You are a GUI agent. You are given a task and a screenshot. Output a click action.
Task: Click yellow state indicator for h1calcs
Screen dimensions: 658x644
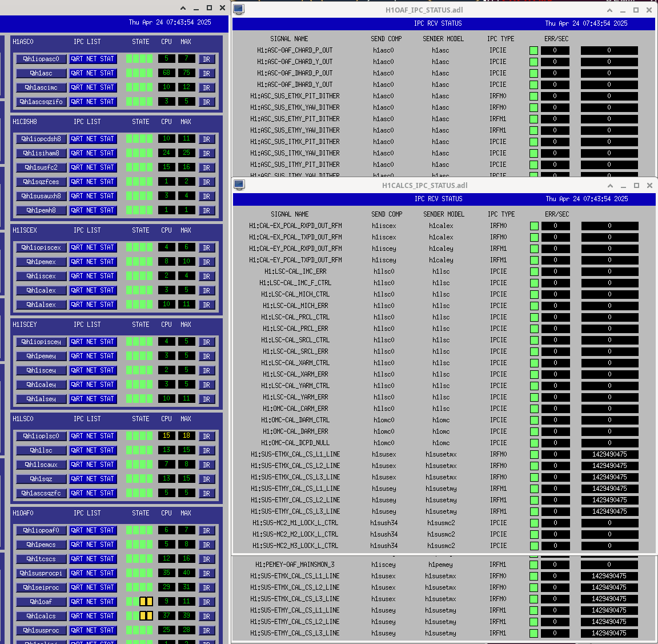146,616
